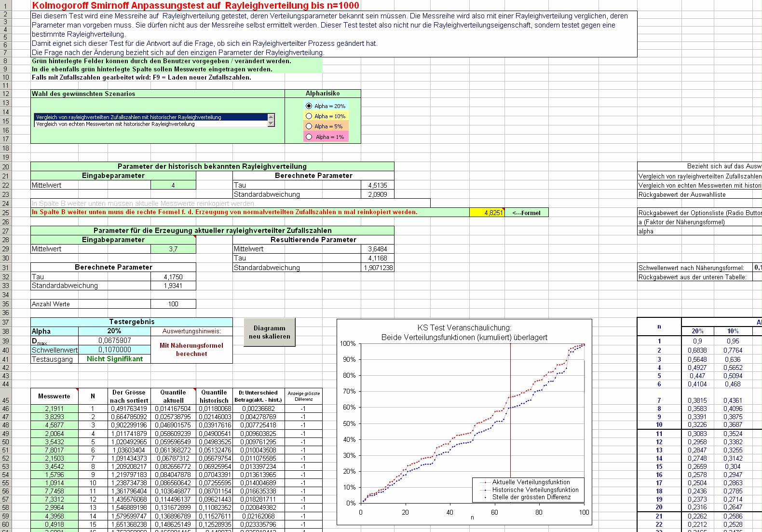Click the chart legend entry 'Aktuelle Verteilungsfunktion'
This screenshot has height=532, width=762.
coord(531,482)
